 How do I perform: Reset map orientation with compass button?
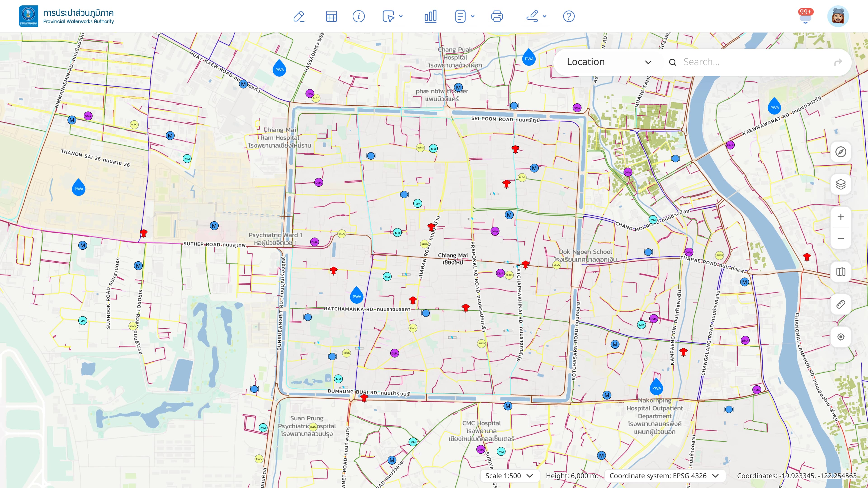(841, 152)
